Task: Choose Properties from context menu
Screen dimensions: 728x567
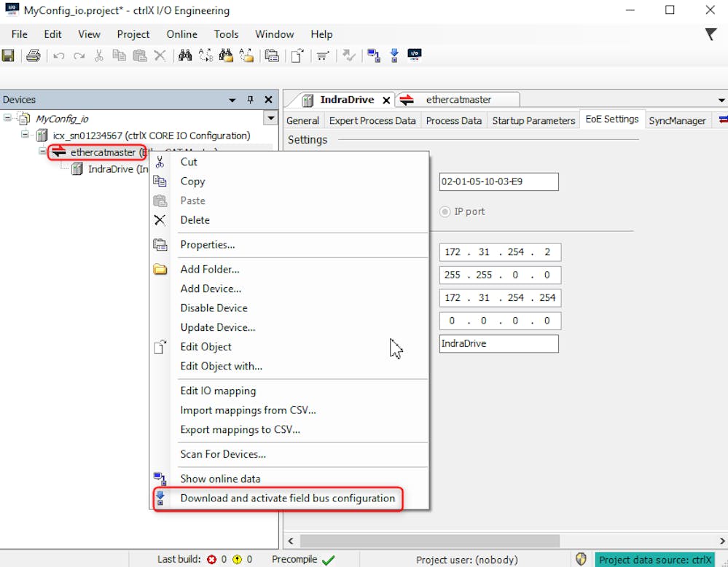Action: pyautogui.click(x=289, y=245)
